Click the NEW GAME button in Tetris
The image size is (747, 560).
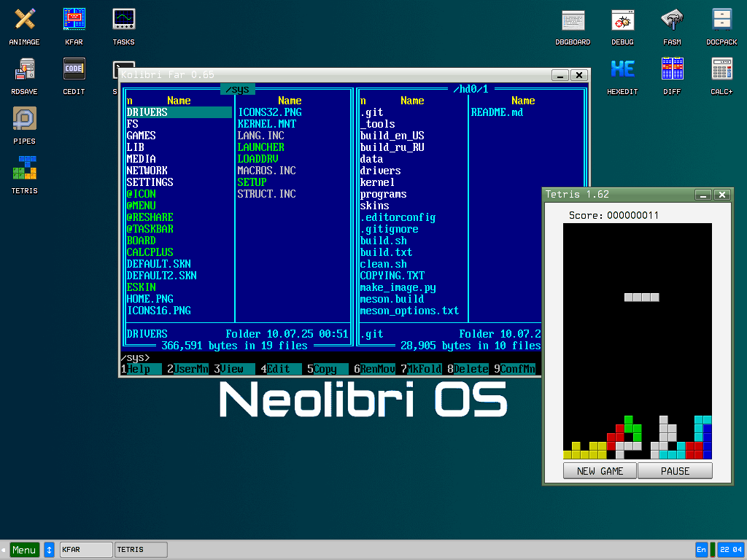point(600,471)
